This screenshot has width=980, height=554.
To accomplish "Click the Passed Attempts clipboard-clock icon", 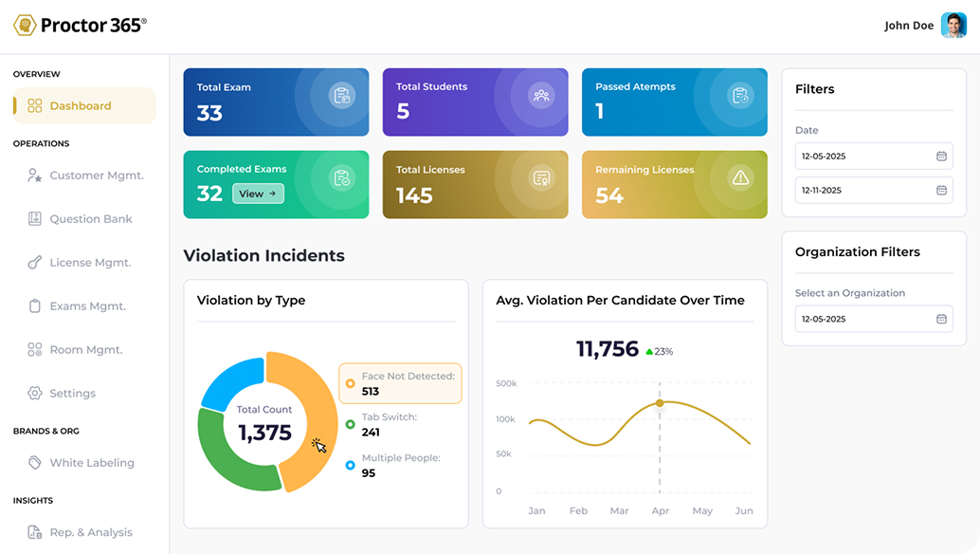I will (x=740, y=96).
